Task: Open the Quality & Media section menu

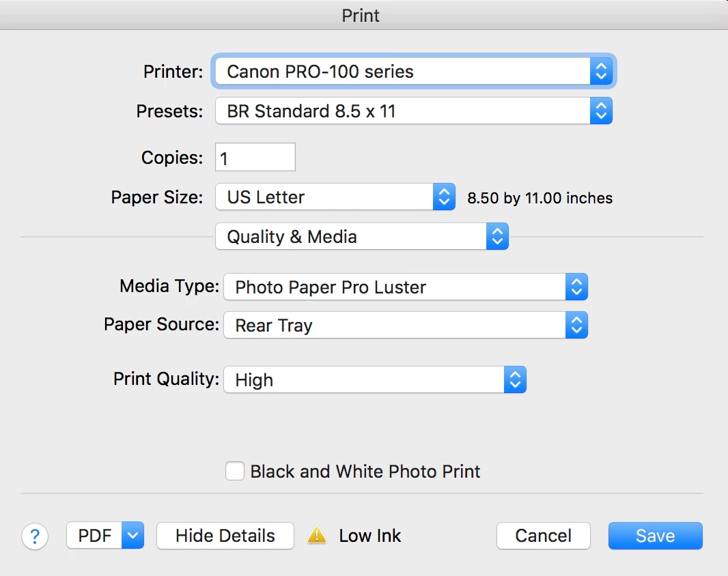Action: point(362,237)
